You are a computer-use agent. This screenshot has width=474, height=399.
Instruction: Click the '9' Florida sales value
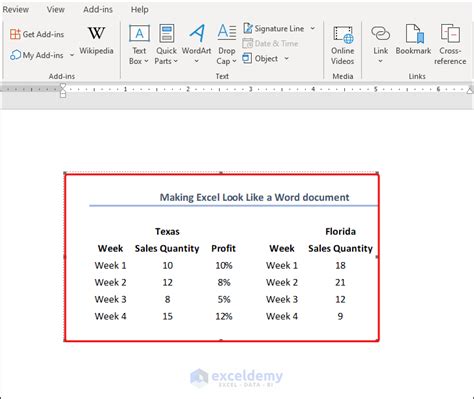(340, 316)
